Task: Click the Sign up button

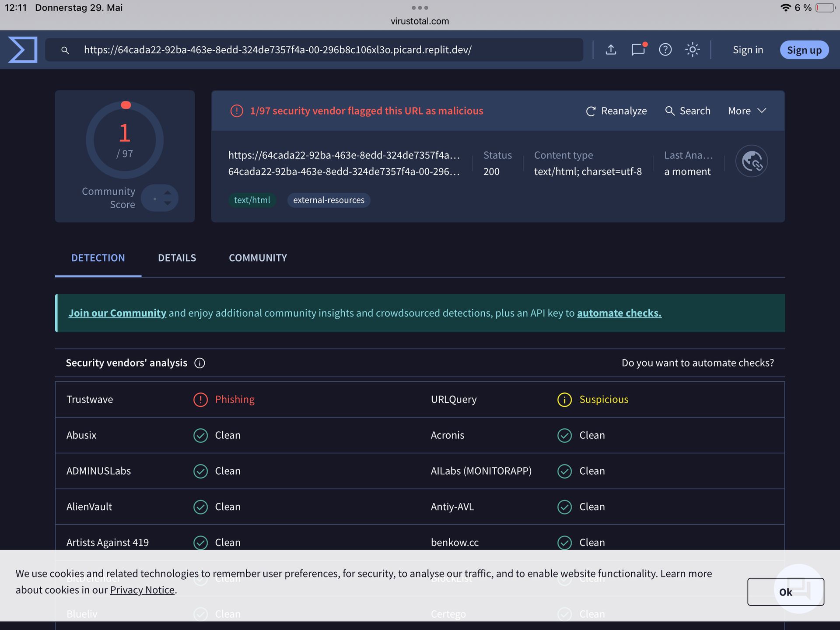Action: click(x=804, y=50)
